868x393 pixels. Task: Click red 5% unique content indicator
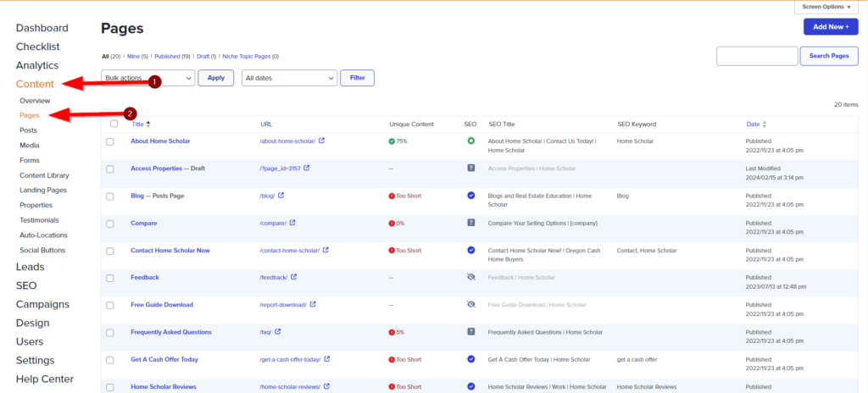(x=397, y=332)
